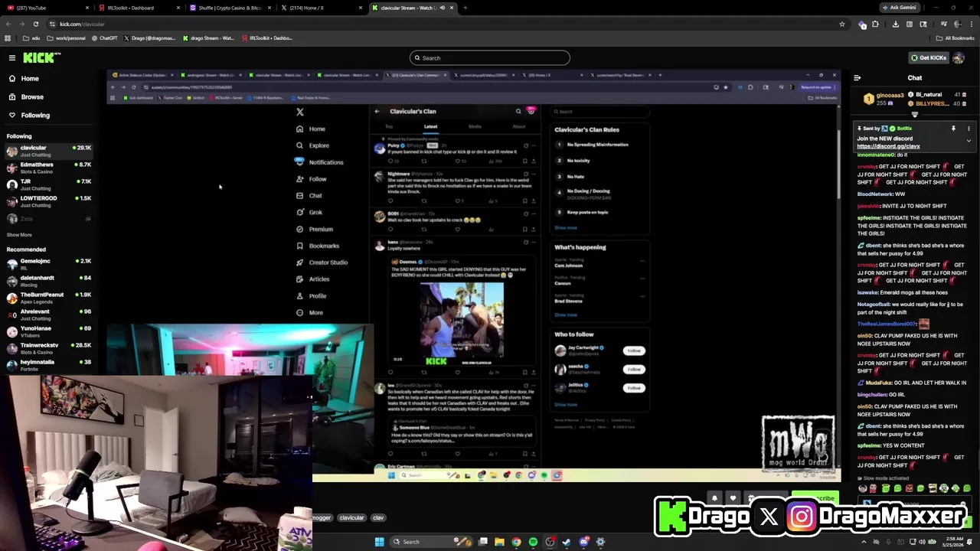This screenshot has height=551, width=980.
Task: Open the pinned message options menu
Action: point(969,129)
